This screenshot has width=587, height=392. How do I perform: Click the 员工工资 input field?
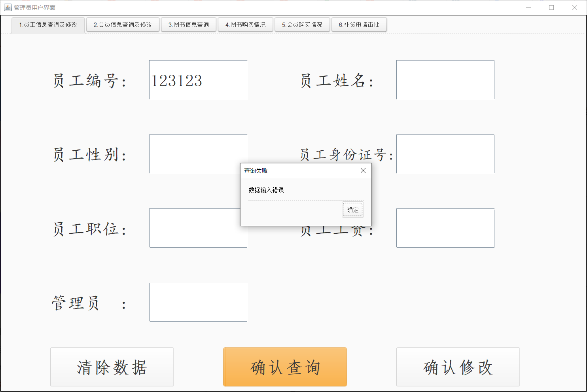(445, 228)
